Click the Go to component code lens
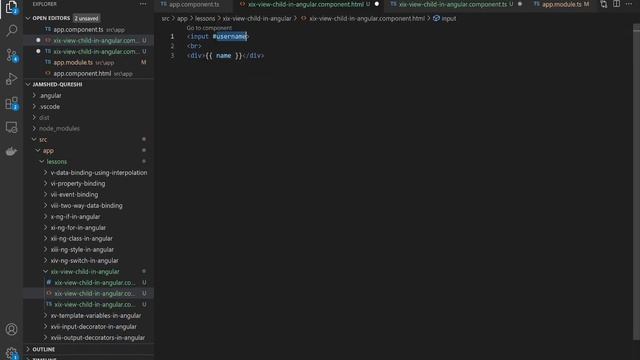This screenshot has width=640, height=360. 209,28
